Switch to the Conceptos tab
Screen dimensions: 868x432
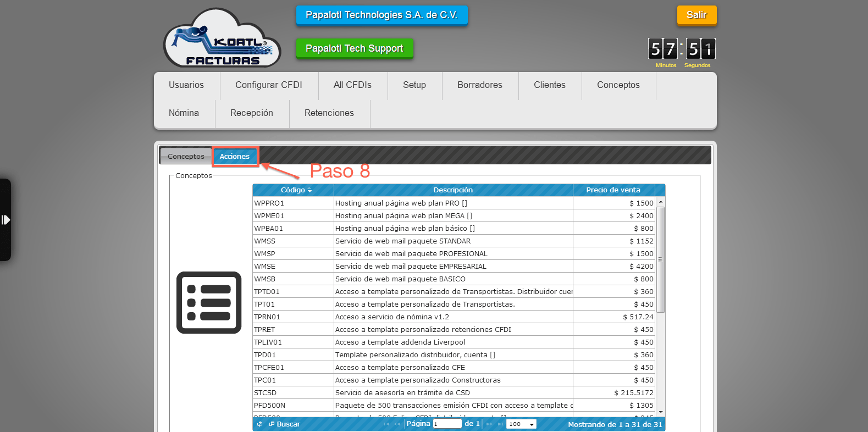click(x=186, y=156)
